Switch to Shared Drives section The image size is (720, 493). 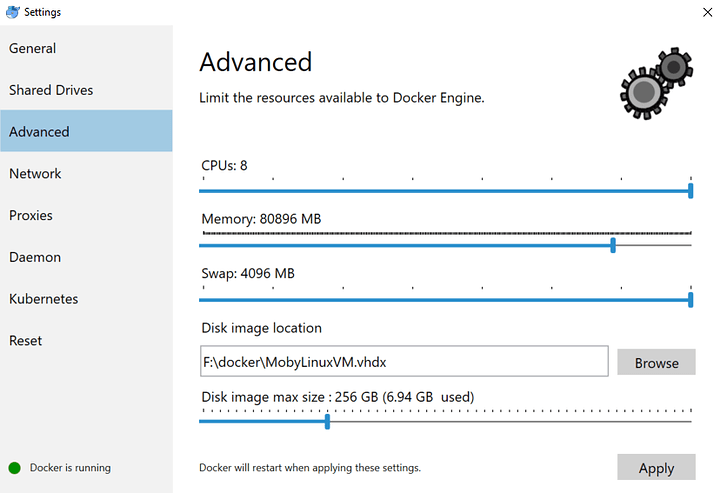coord(51,90)
